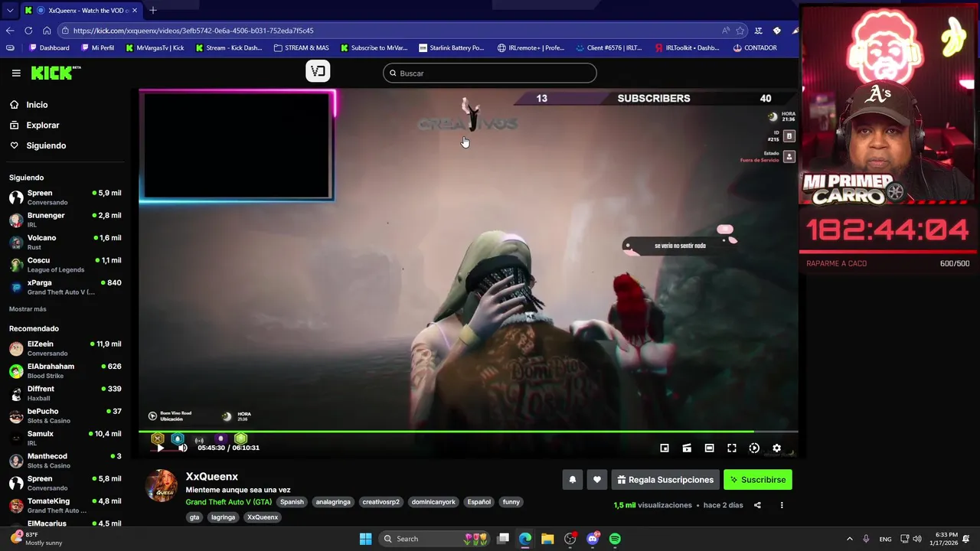980x551 pixels.
Task: Expand Mostrar más in followed list
Action: coord(28,309)
